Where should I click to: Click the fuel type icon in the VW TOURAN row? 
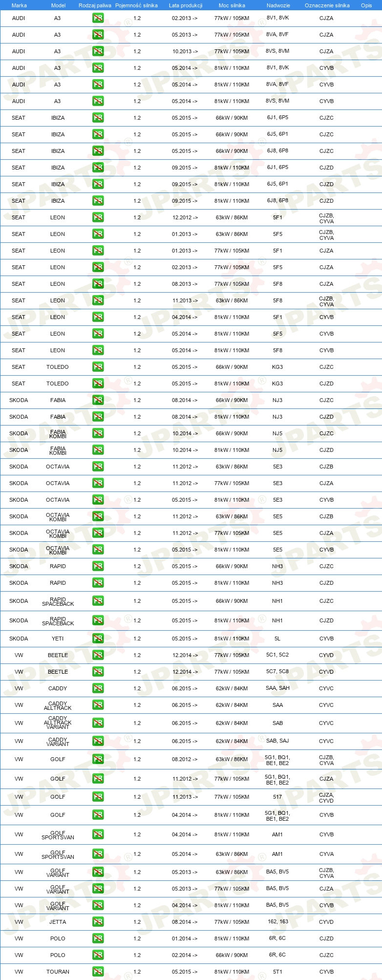98,971
